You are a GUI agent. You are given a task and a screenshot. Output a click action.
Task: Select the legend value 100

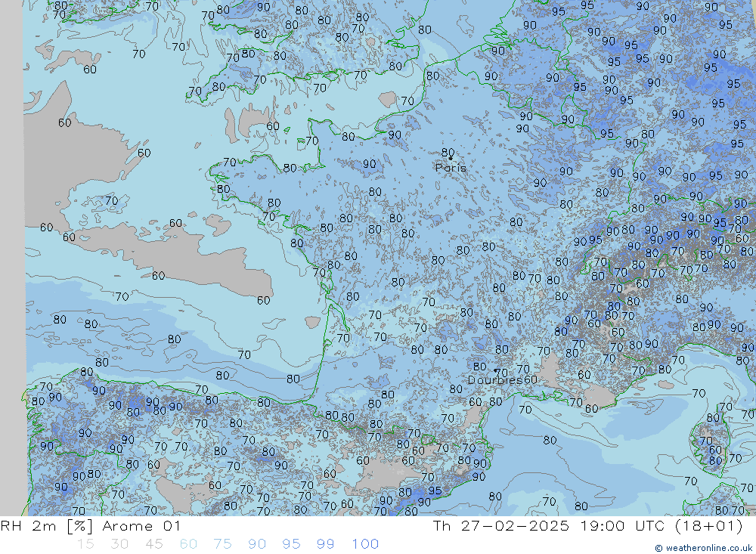tap(365, 544)
